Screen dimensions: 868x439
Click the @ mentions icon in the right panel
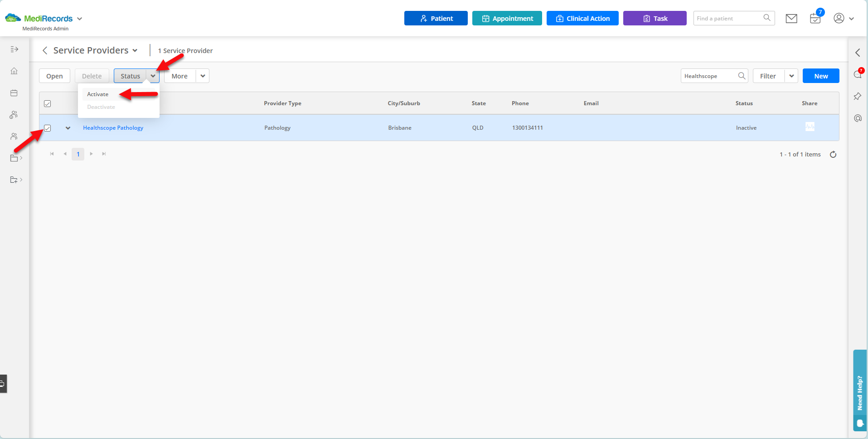point(858,118)
